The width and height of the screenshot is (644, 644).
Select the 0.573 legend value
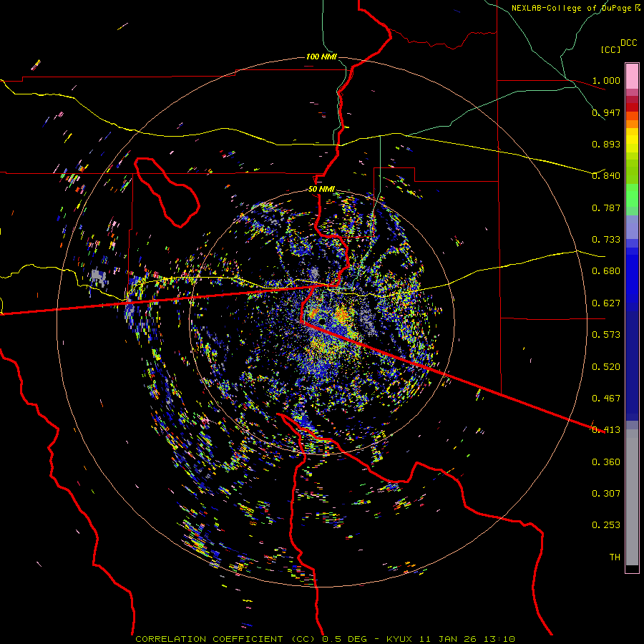click(606, 335)
